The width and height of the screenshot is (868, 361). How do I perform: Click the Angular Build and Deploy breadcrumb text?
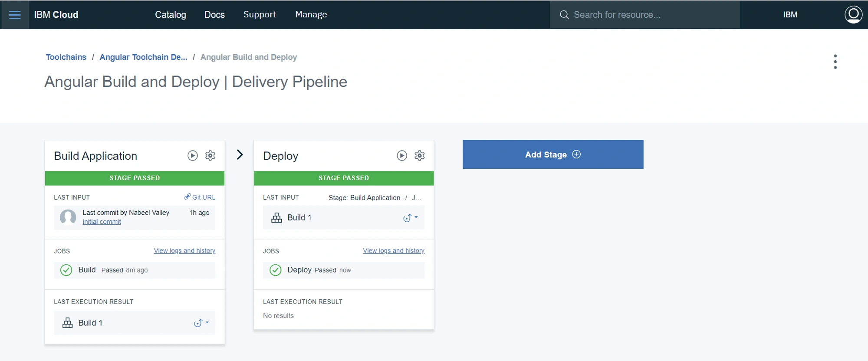click(x=249, y=57)
